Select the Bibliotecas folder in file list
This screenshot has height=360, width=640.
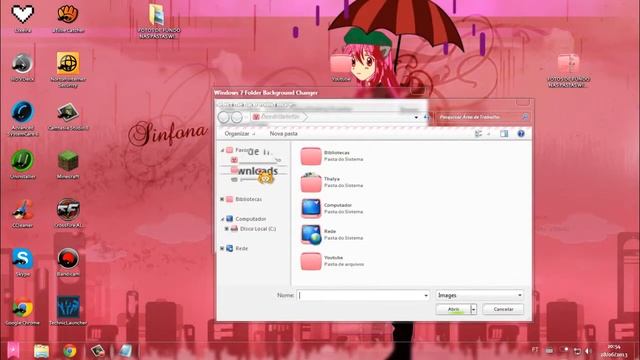pos(332,156)
